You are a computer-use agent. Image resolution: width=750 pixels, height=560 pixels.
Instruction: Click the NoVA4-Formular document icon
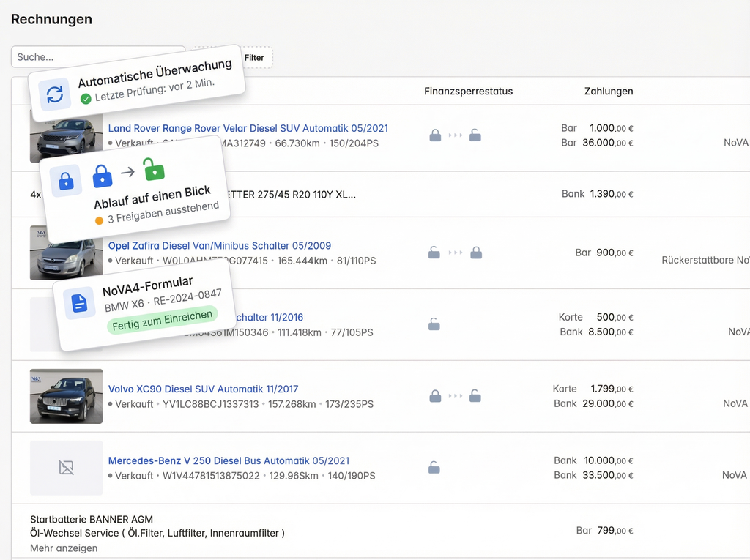[79, 302]
